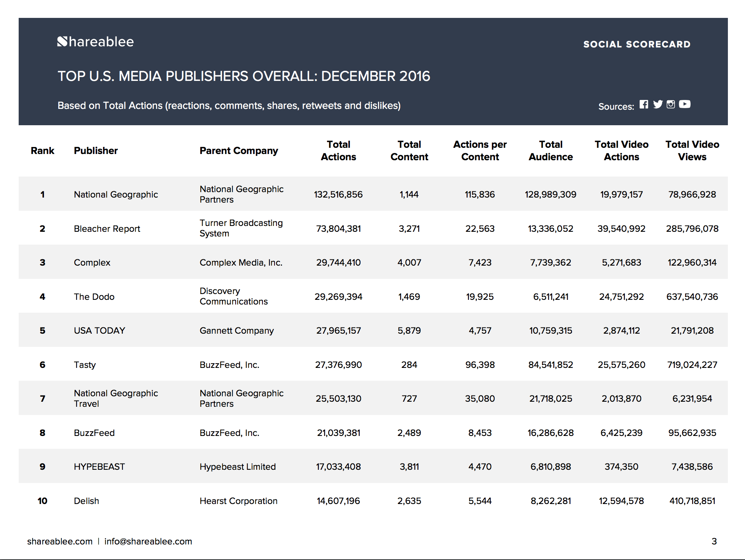Viewport: 745px width, 560px height.
Task: Click the YouTube source icon
Action: 685,104
